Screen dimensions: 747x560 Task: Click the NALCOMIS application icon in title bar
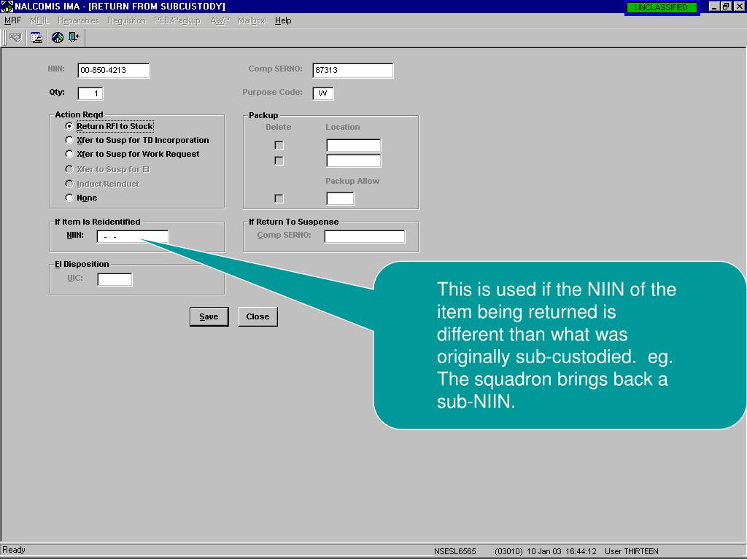[x=7, y=7]
